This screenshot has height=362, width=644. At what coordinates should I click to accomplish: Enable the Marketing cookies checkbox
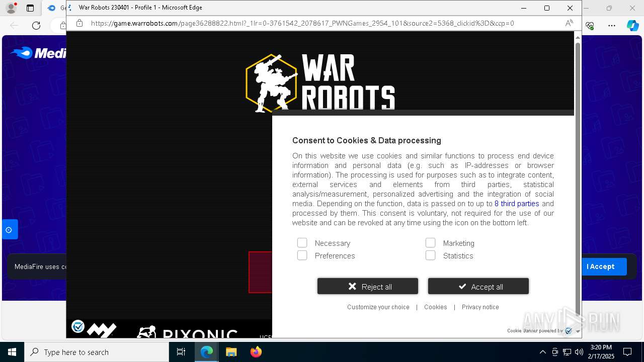(x=430, y=243)
